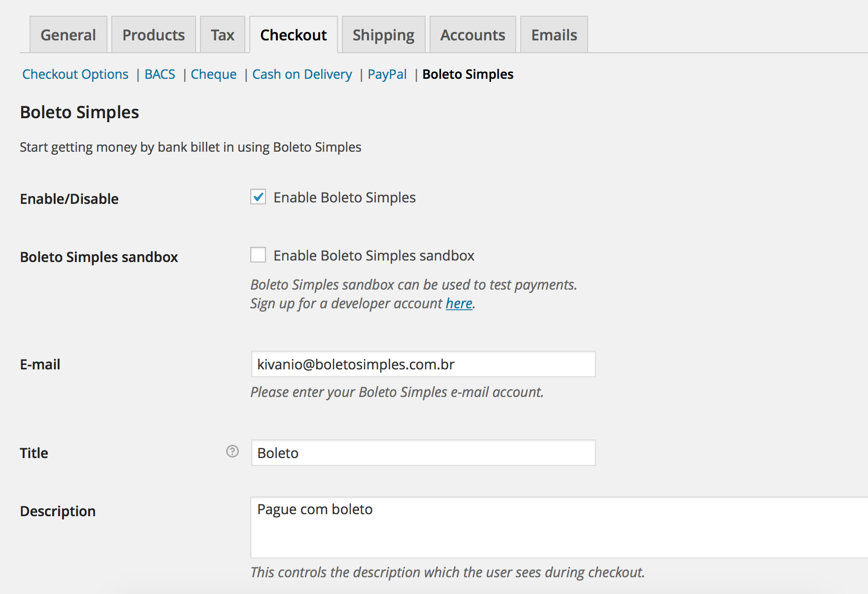The image size is (868, 594).
Task: Click 'Please enter your Boleto Simples e-mail account' hint
Action: [397, 392]
